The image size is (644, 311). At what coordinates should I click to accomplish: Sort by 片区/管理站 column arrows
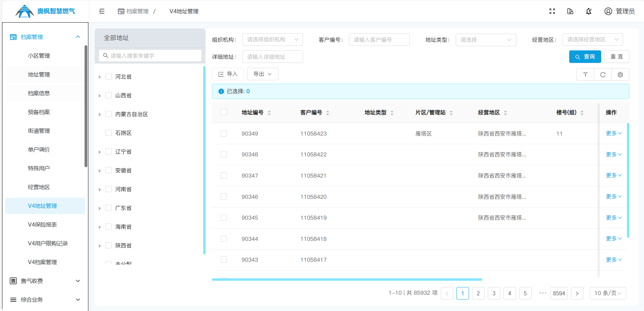(x=451, y=113)
